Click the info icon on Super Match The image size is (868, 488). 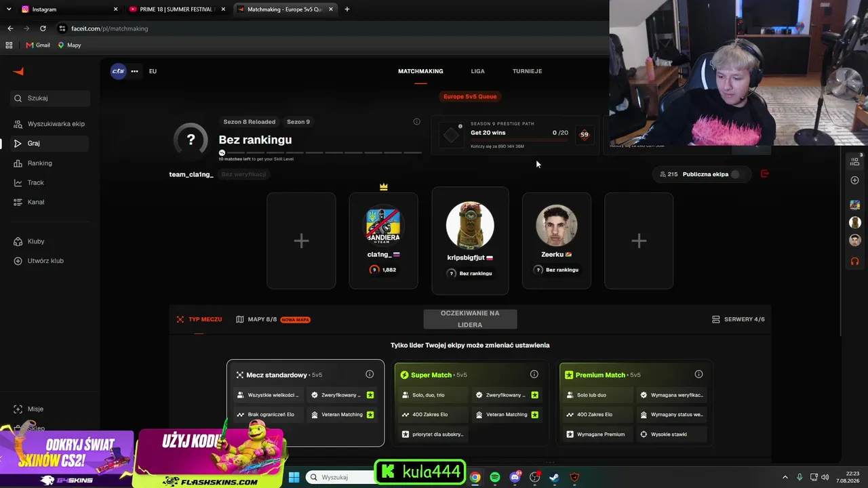point(534,374)
